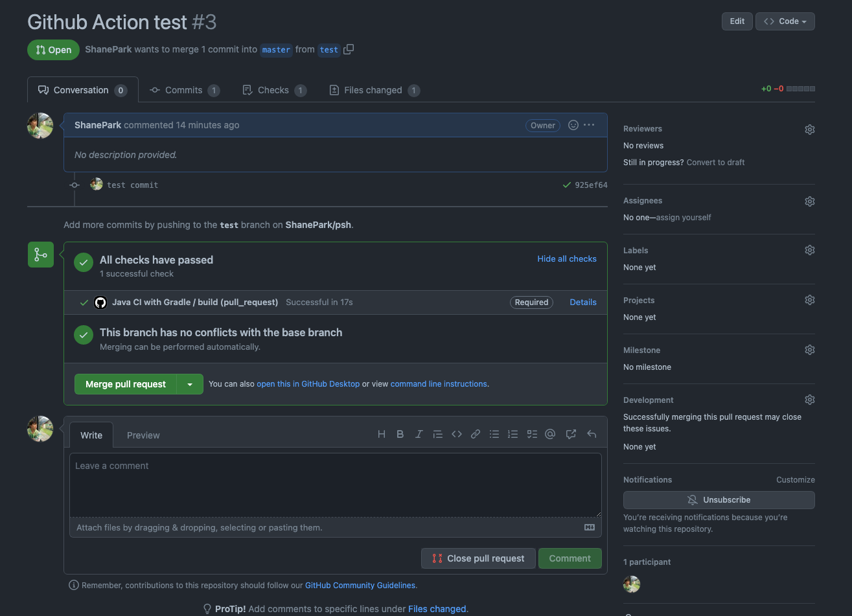Viewport: 852px width, 616px height.
Task: Click the Comment button
Action: pos(570,558)
